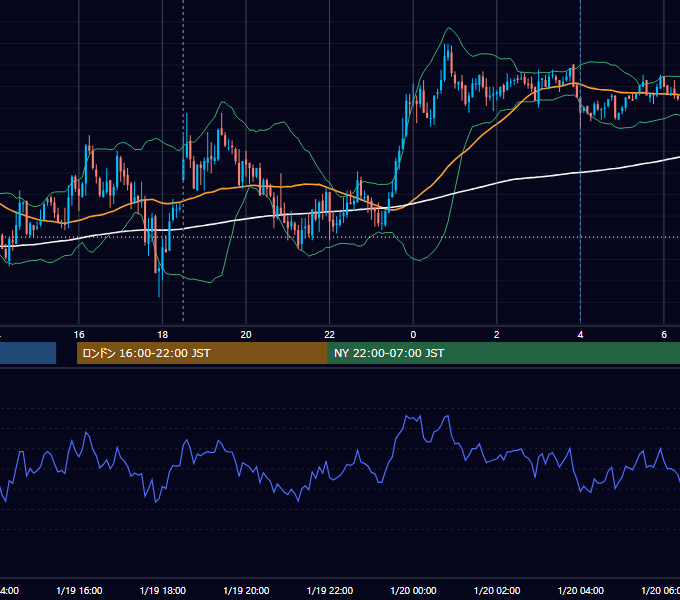This screenshot has width=680, height=600.
Task: Click the 20 hour label on the price chart axis
Action: [246, 335]
